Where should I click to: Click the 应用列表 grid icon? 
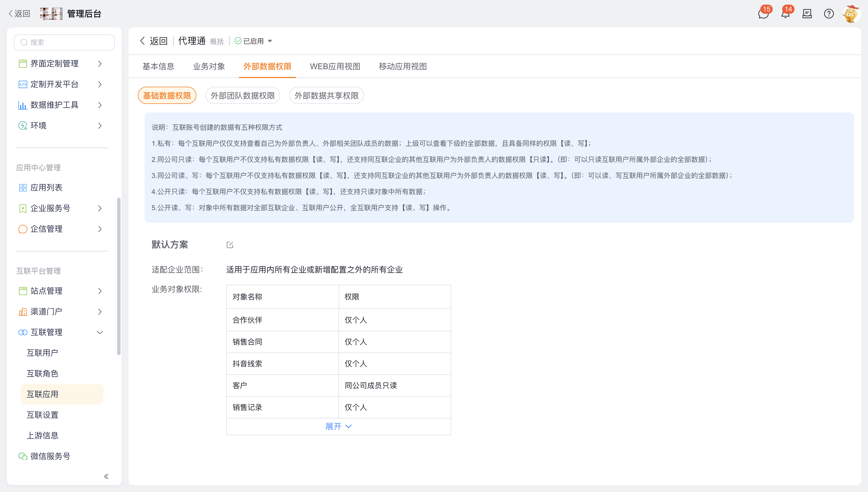tap(23, 187)
